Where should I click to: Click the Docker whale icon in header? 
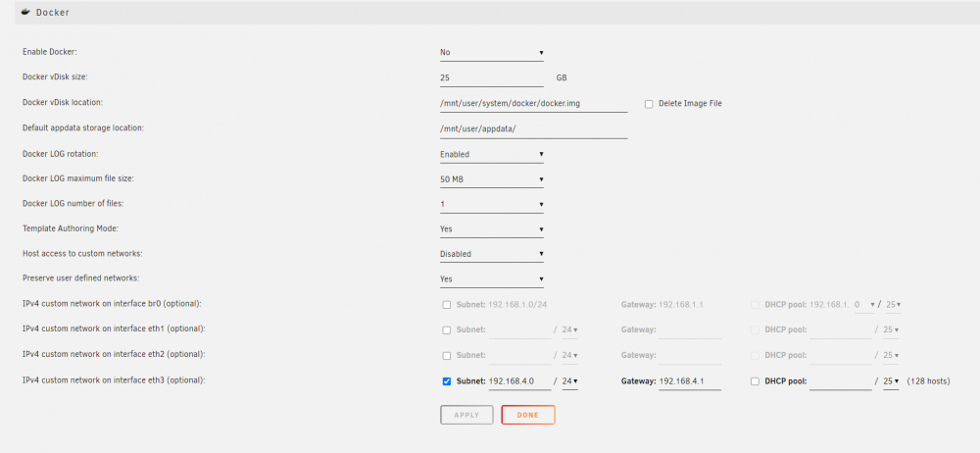[x=25, y=12]
